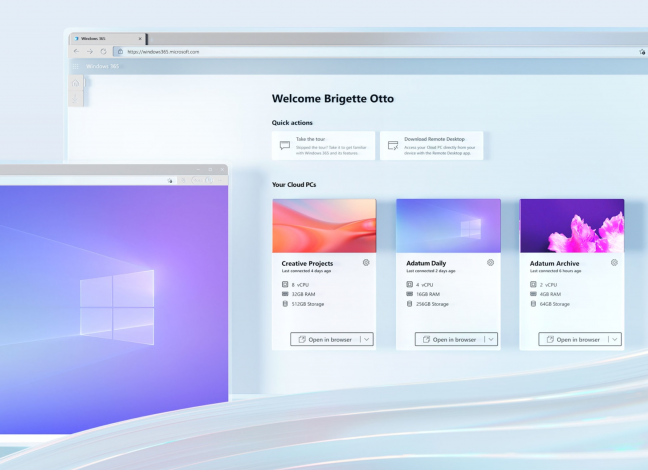648x470 pixels.
Task: Expand open options dropdown for Adatum Archive
Action: [615, 339]
